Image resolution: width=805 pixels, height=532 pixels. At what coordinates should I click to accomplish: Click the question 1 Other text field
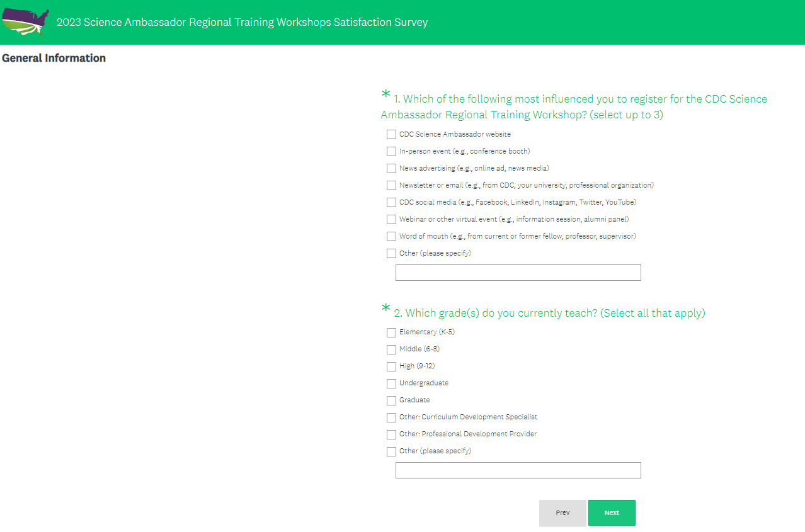(518, 273)
